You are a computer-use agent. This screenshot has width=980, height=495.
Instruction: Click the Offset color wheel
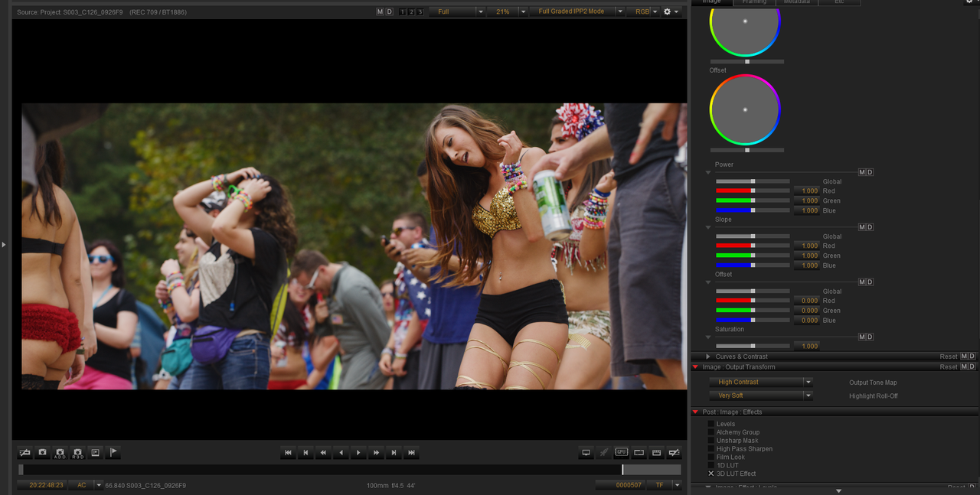pos(745,109)
